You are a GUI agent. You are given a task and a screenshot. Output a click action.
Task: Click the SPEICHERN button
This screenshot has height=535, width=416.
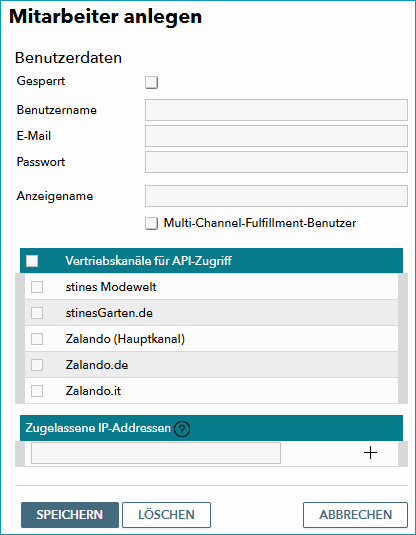pos(70,515)
